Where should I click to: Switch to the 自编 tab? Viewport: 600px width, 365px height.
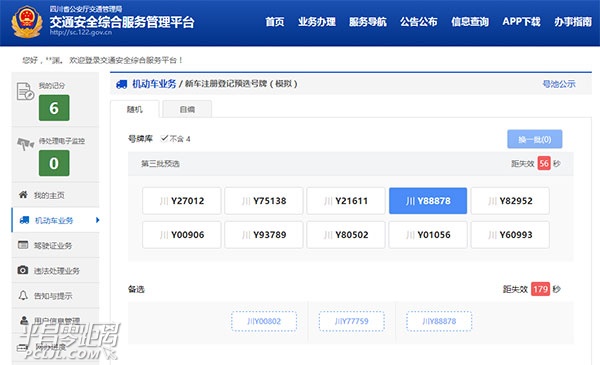coord(187,109)
